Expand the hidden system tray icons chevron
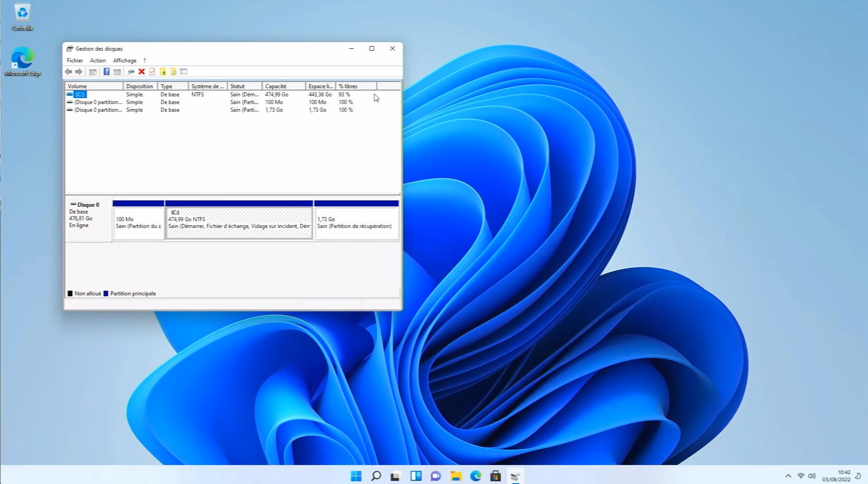This screenshot has height=484, width=868. [x=788, y=476]
